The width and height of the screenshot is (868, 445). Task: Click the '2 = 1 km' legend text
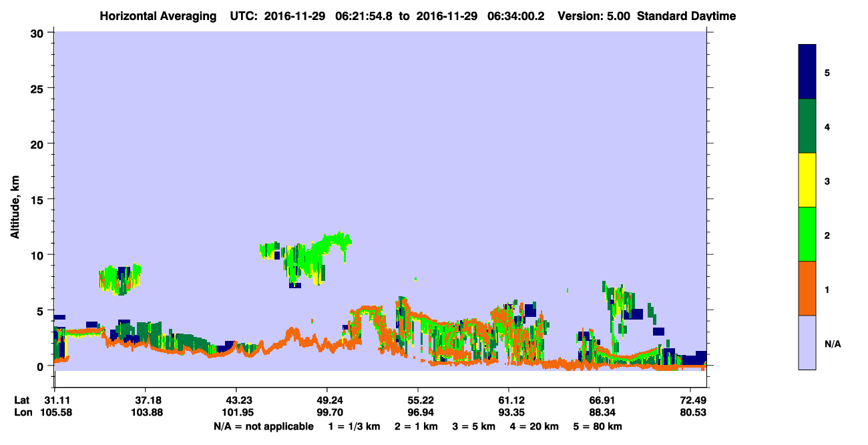pyautogui.click(x=416, y=426)
